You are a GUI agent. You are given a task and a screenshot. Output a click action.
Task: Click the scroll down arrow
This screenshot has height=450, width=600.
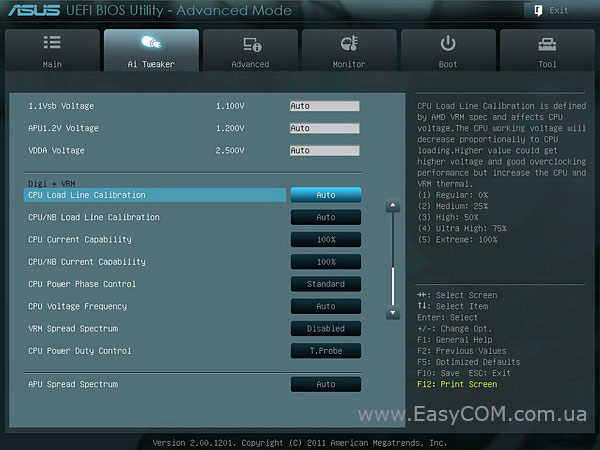[x=393, y=313]
